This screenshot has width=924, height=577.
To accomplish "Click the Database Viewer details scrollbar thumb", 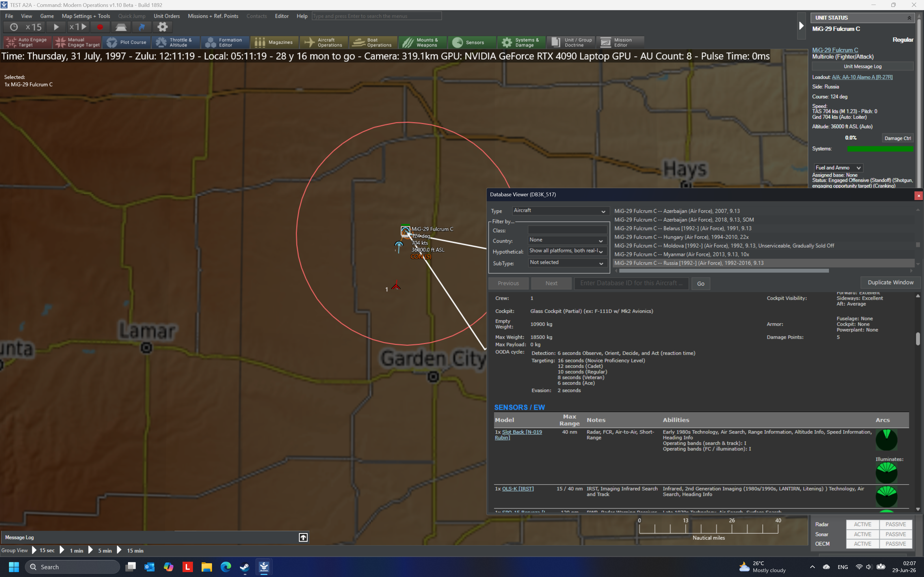I will coord(918,339).
